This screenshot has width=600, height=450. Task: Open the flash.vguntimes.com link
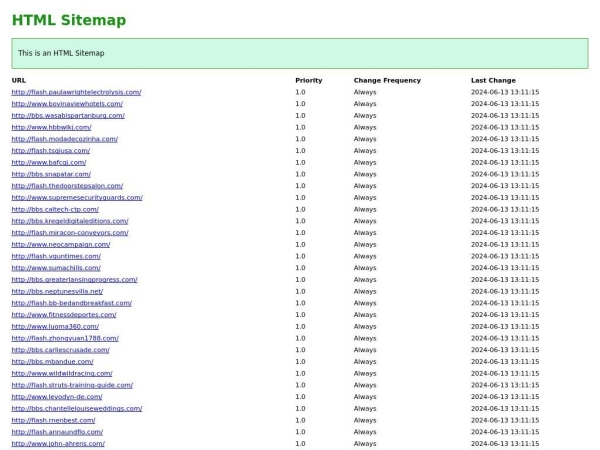pyautogui.click(x=56, y=256)
